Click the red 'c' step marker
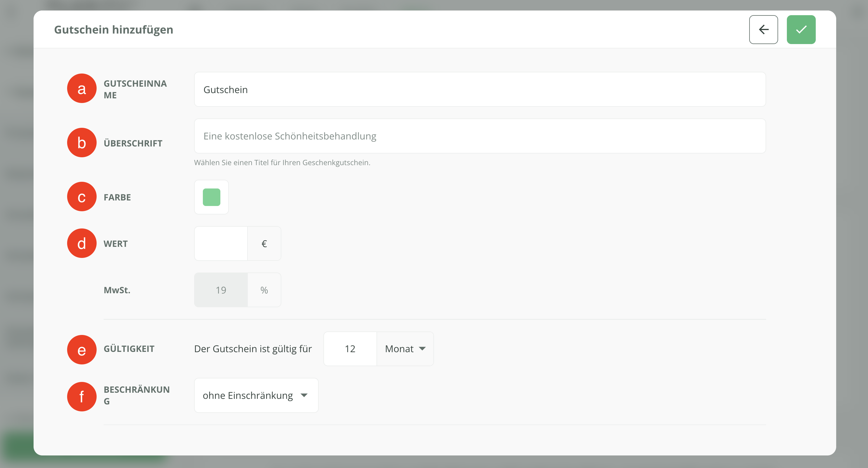 click(x=81, y=197)
